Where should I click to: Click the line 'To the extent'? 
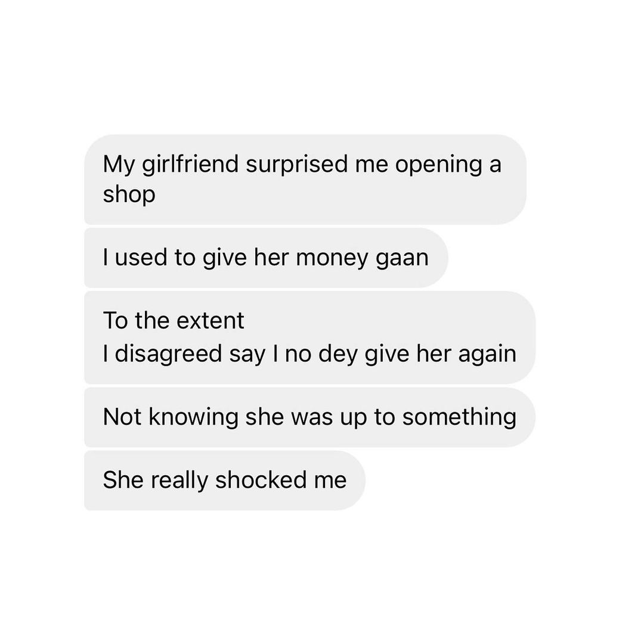[x=174, y=320]
